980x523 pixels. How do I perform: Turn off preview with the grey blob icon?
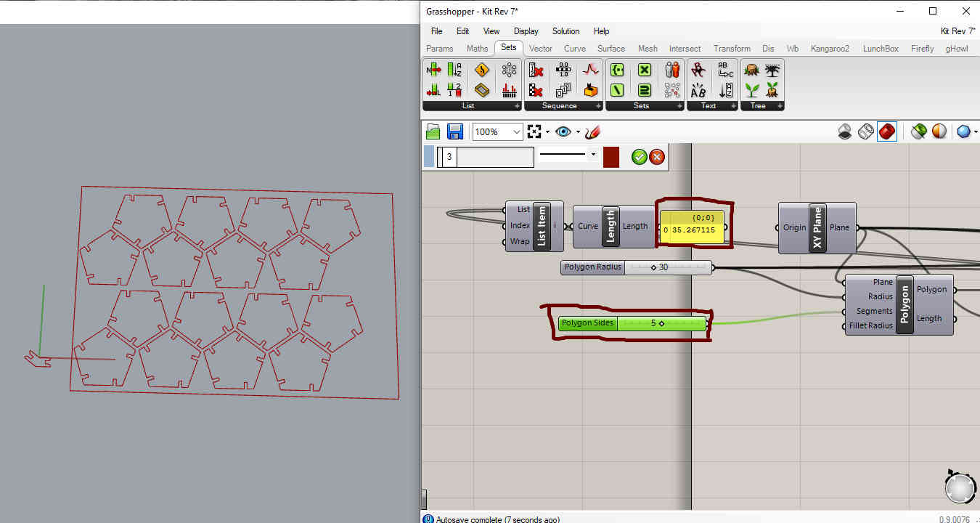845,131
